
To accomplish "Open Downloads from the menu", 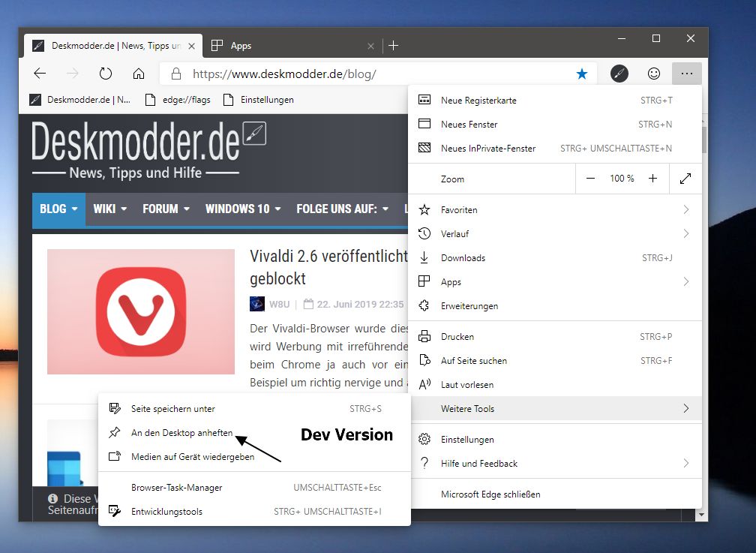I will [x=555, y=257].
